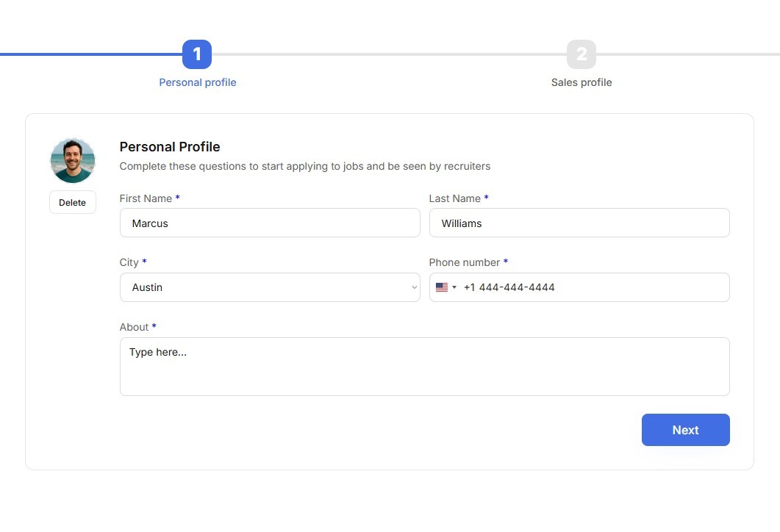Click the About field label
This screenshot has height=532, width=780.
click(134, 327)
